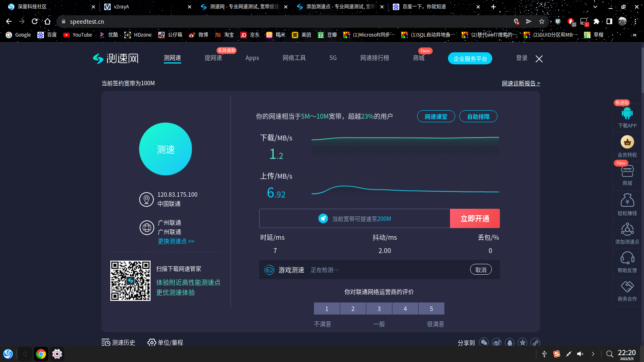The height and width of the screenshot is (362, 644).
Task: Choose rating 3 for 一般
Action: pyautogui.click(x=379, y=309)
